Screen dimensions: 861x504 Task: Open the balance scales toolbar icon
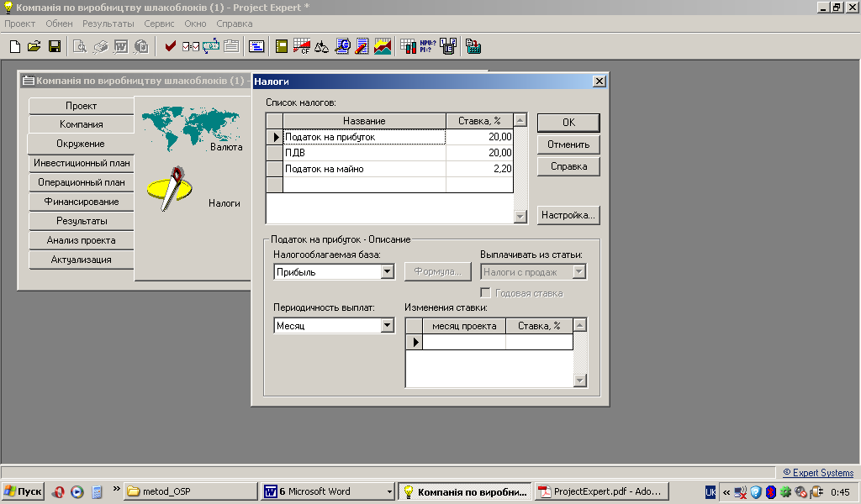(x=321, y=46)
